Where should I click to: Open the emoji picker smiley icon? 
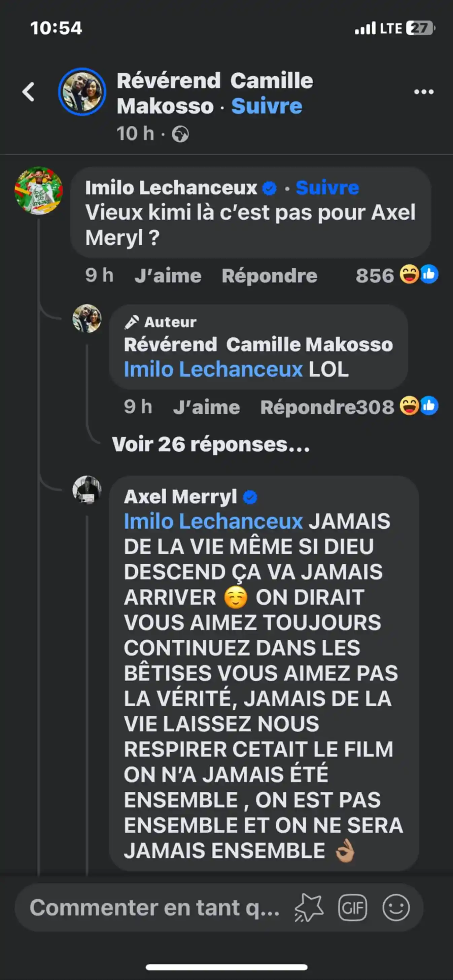pos(396,907)
